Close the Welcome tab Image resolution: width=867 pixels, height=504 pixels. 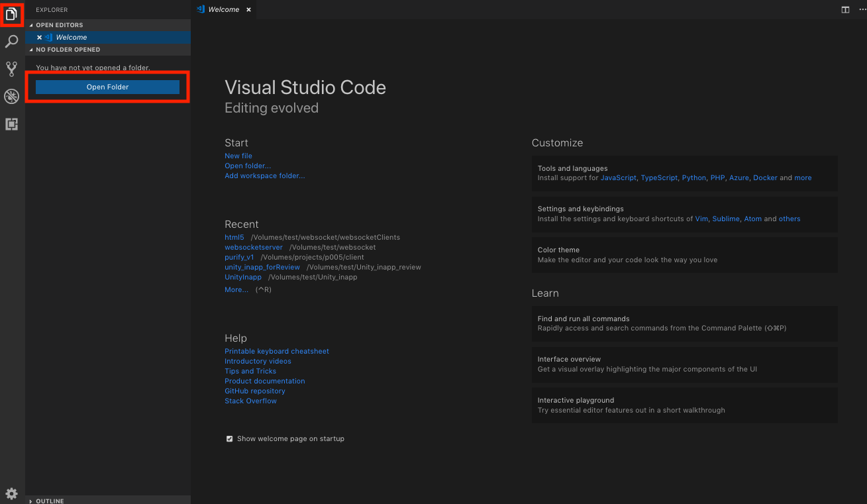(248, 10)
